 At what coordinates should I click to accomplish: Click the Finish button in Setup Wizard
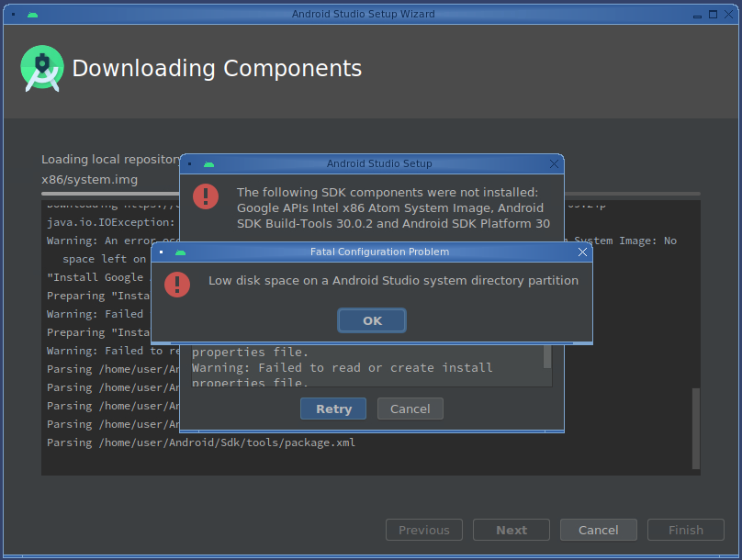point(686,530)
